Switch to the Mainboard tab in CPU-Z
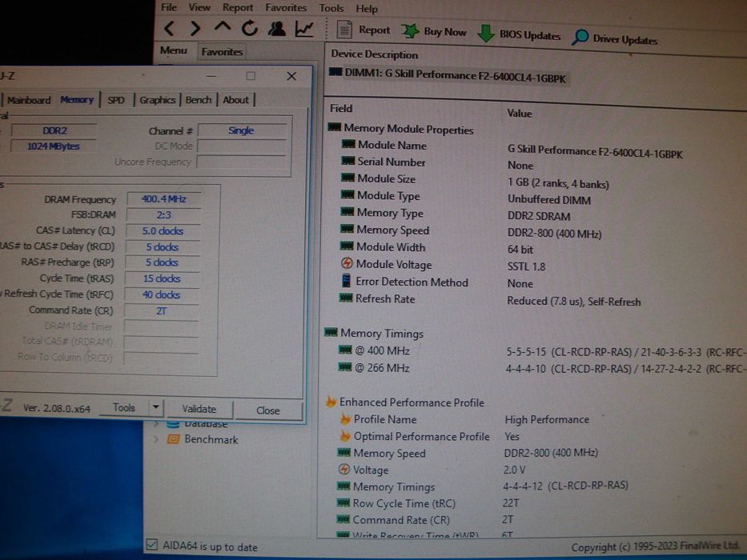The height and width of the screenshot is (560, 747). pyautogui.click(x=29, y=100)
